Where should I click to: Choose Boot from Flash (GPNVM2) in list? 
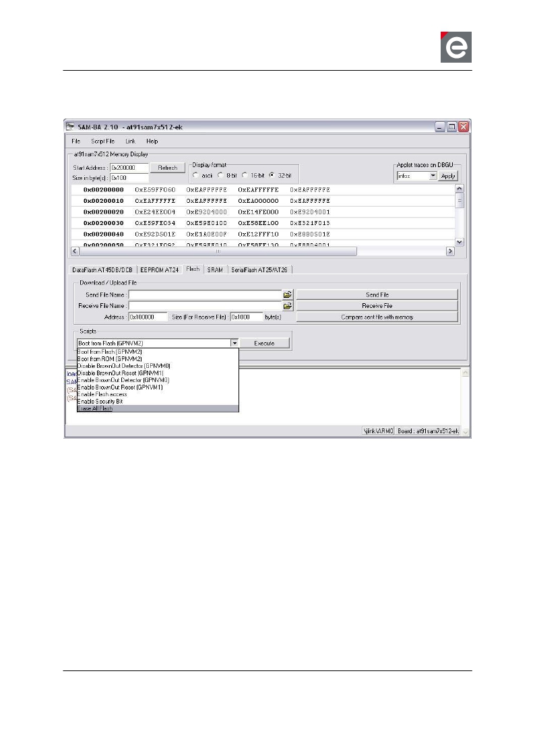coord(158,352)
